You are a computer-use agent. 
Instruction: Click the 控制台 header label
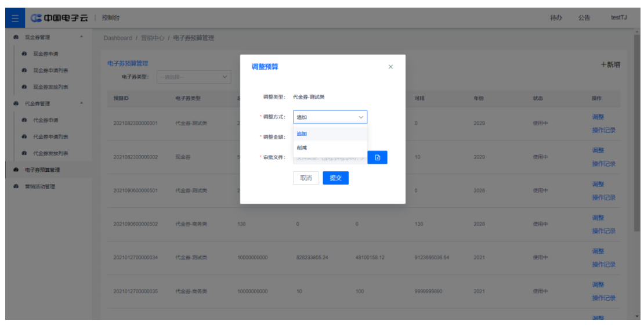pos(111,18)
